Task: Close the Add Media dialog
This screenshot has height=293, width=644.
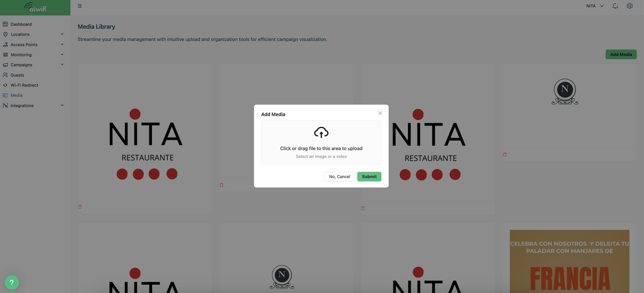Action: coord(380,113)
